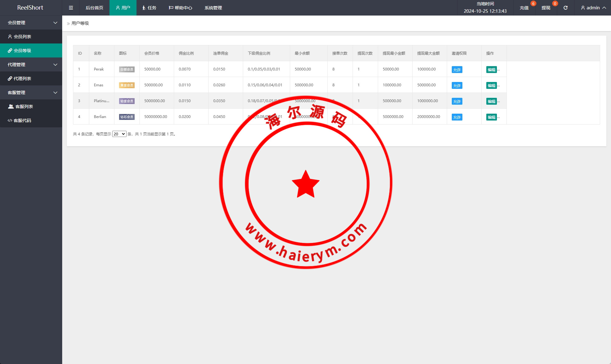Image resolution: width=611 pixels, height=364 pixels.
Task: Click 编辑 button for Perak row
Action: tap(491, 70)
